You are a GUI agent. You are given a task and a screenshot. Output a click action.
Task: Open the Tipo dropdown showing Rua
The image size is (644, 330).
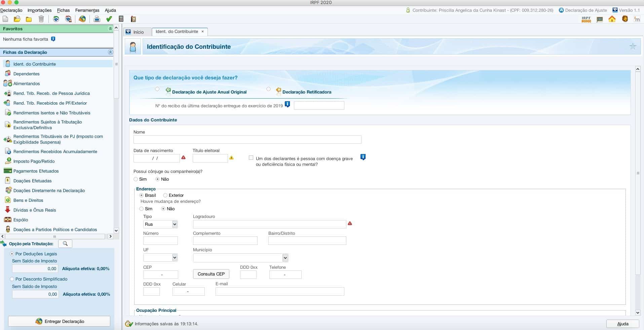pos(160,224)
